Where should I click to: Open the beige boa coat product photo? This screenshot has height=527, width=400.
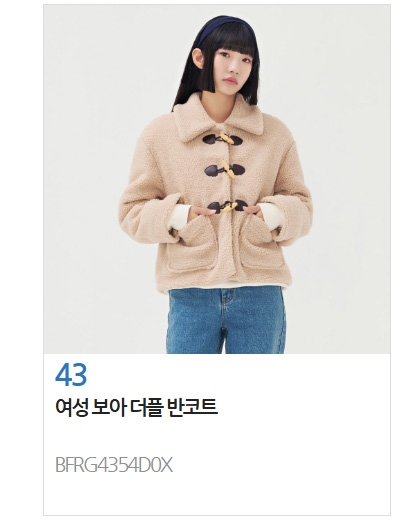[217, 179]
